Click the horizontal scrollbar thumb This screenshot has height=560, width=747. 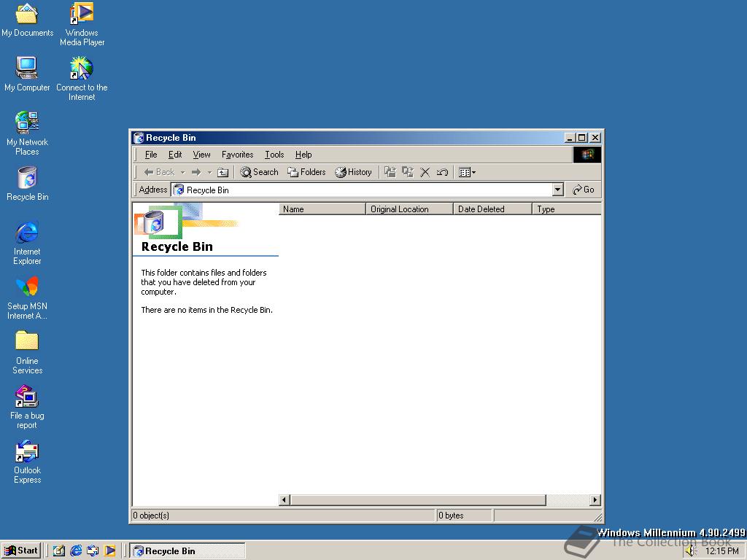418,499
